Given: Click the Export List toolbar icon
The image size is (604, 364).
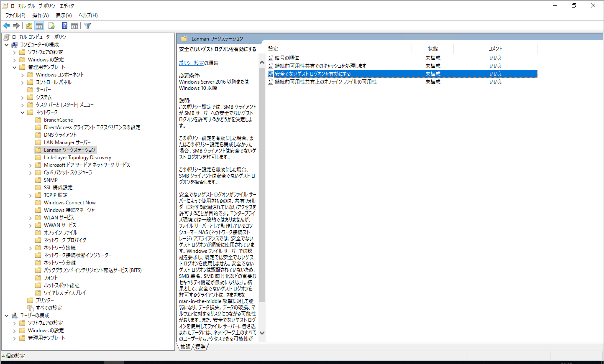Looking at the screenshot, I should [x=52, y=25].
